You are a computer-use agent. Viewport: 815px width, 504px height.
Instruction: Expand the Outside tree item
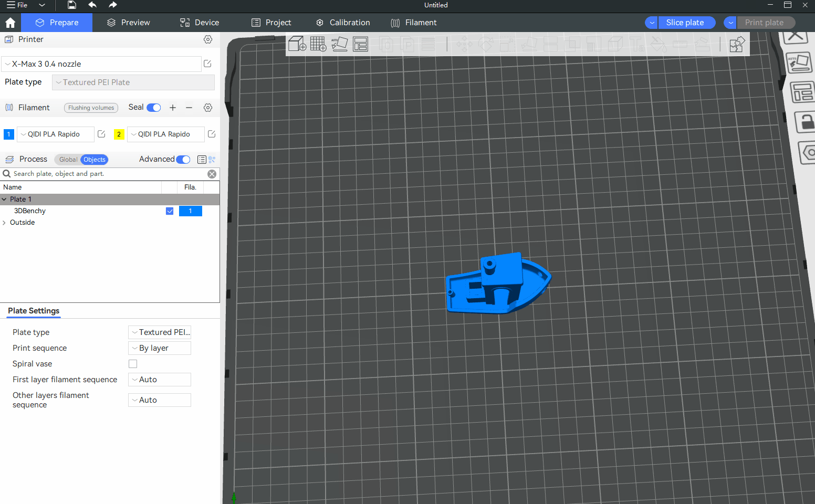click(4, 223)
